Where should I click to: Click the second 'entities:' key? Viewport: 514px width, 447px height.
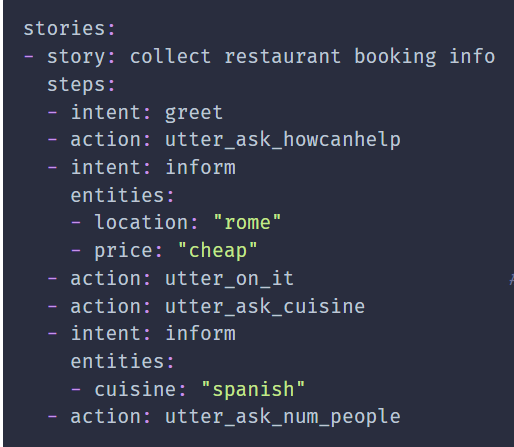[x=122, y=362]
